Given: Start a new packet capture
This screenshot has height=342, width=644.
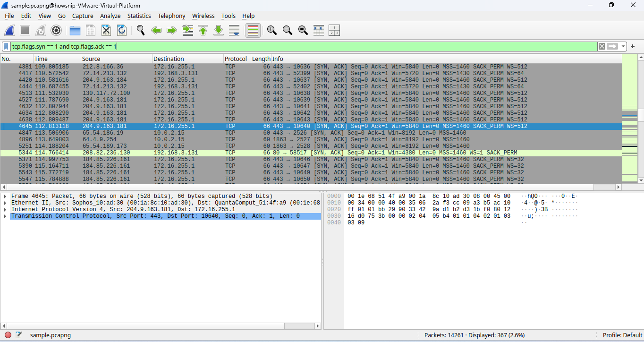Looking at the screenshot, I should 9,30.
